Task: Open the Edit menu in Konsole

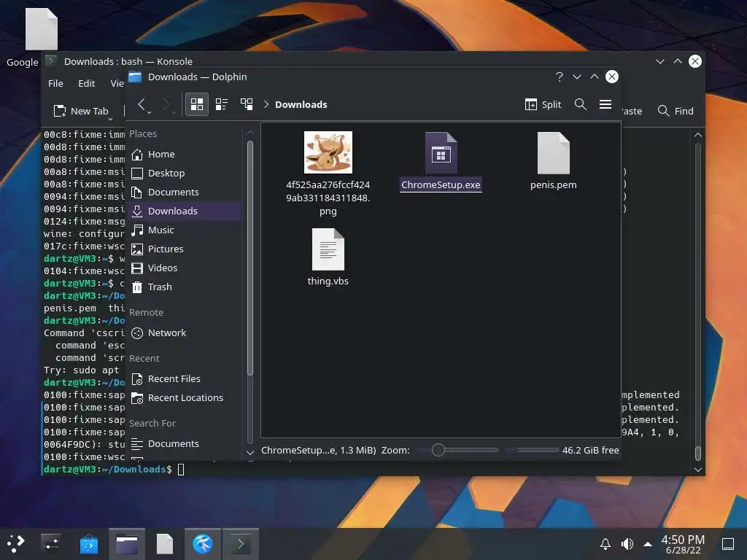Action: 86,83
